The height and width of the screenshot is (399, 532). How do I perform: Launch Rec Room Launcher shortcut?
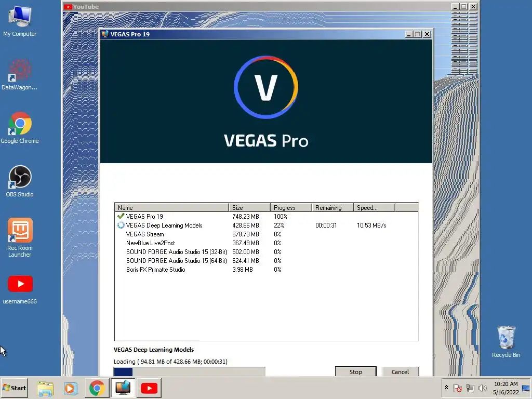click(20, 237)
